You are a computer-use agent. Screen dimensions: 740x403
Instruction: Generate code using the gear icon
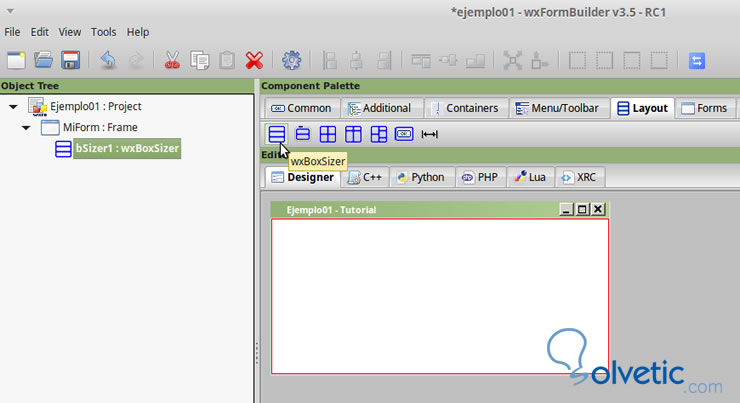(x=292, y=60)
